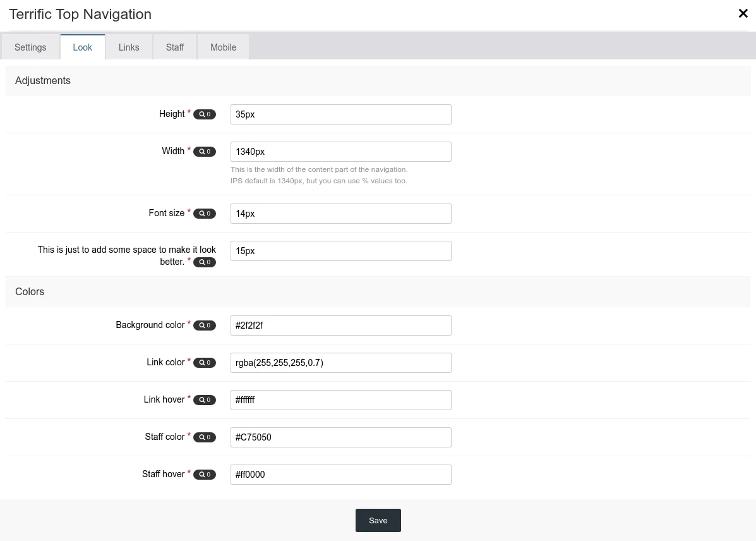Image resolution: width=756 pixels, height=541 pixels.
Task: Select the Link color rgba input
Action: click(x=340, y=363)
